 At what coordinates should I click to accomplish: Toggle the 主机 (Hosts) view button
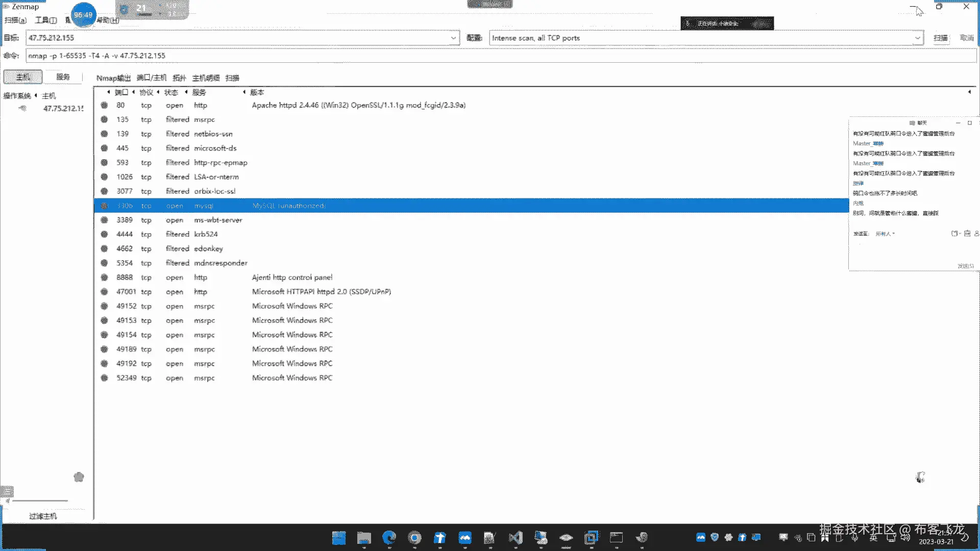[23, 77]
